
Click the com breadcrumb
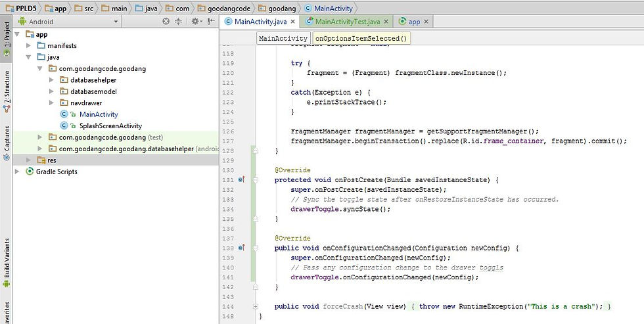click(x=177, y=8)
